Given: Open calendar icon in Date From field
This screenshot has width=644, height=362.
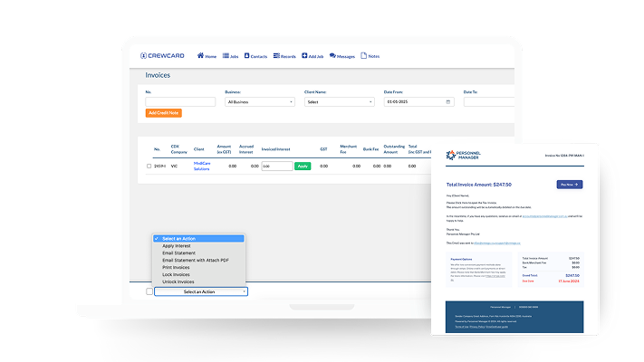Looking at the screenshot, I should [447, 101].
